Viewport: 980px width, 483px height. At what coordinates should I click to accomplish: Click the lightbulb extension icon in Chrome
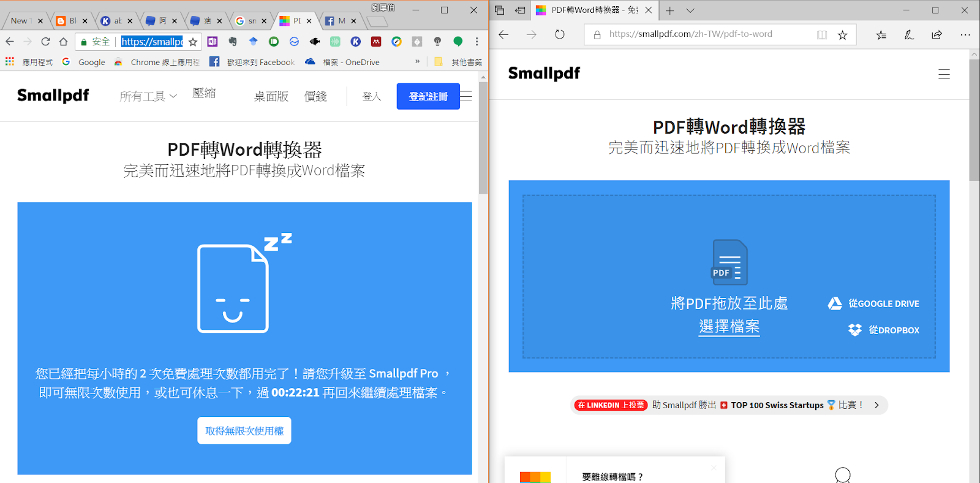[437, 42]
